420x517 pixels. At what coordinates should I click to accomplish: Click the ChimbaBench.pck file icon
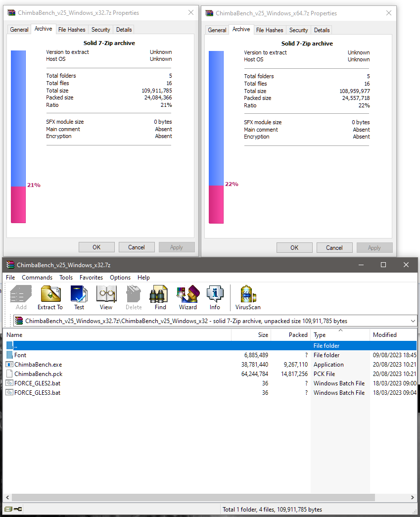click(x=9, y=374)
